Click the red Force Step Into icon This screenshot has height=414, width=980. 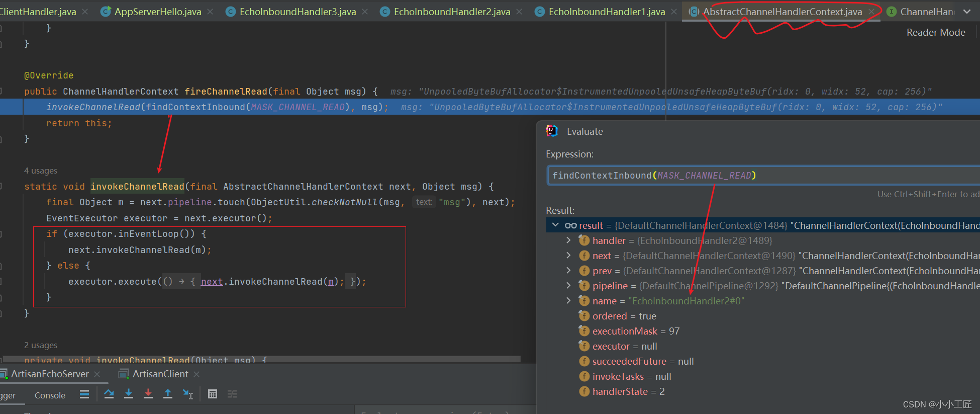(148, 394)
